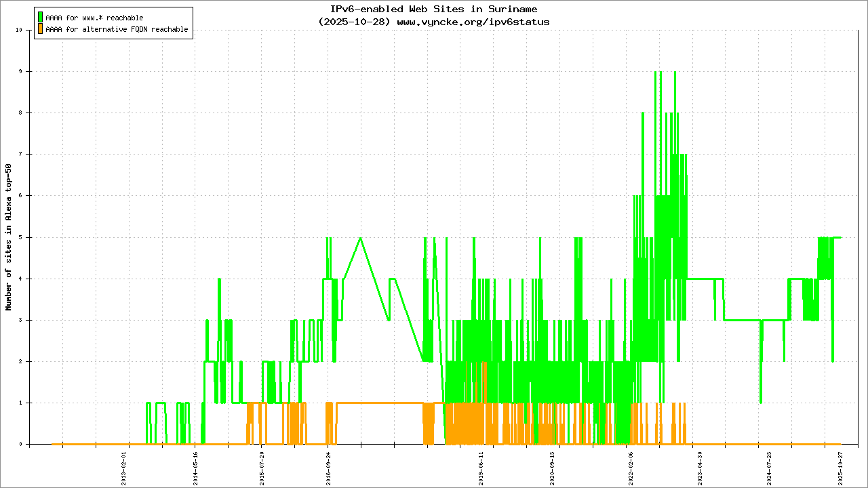This screenshot has height=488, width=868.
Task: Click the chart title 'IPv6-enabled Web Sites in Suriname'
Action: (433, 9)
